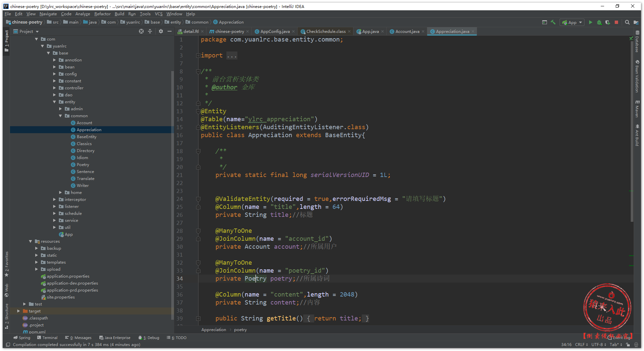Open the Database tool window

point(637,42)
